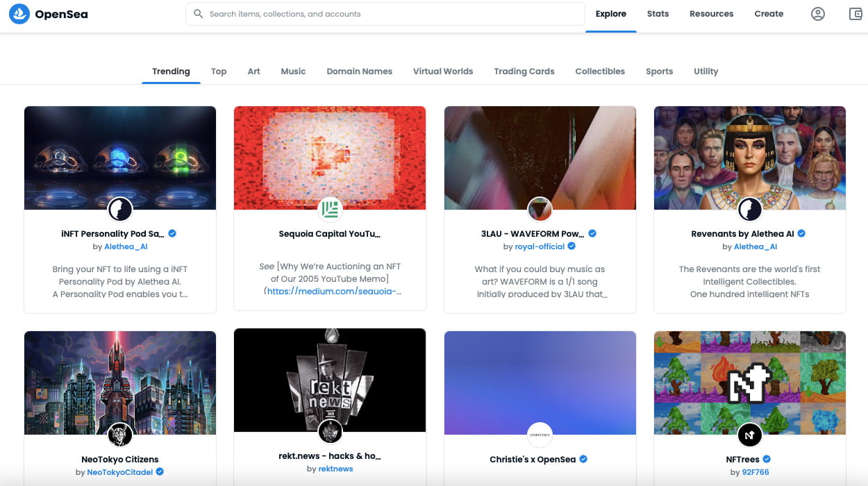Click the Sequoia Capital collection avatar
This screenshot has height=486, width=868.
click(x=331, y=209)
